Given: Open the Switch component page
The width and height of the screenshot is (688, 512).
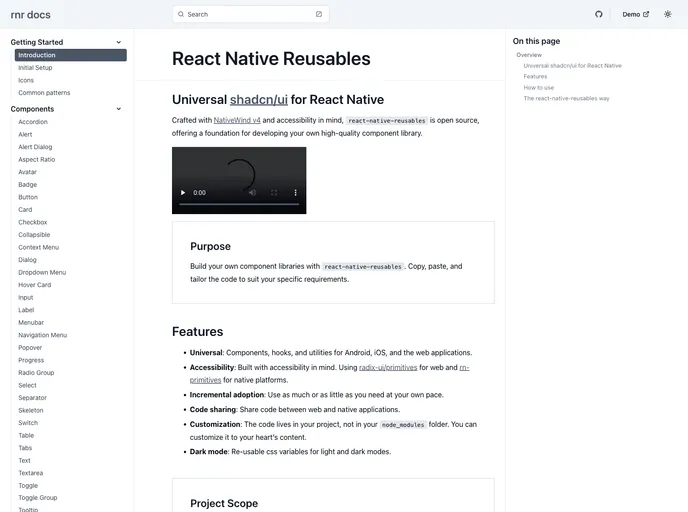Looking at the screenshot, I should tap(28, 422).
